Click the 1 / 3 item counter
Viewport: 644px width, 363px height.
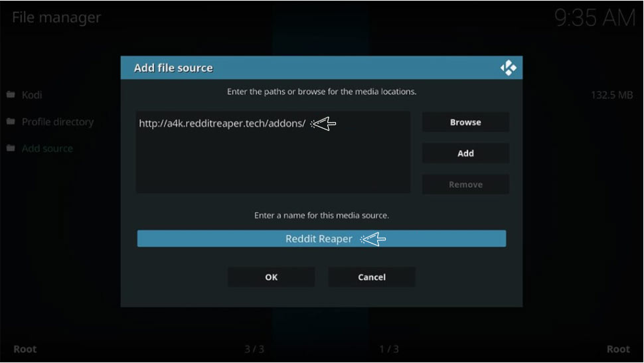(x=389, y=349)
